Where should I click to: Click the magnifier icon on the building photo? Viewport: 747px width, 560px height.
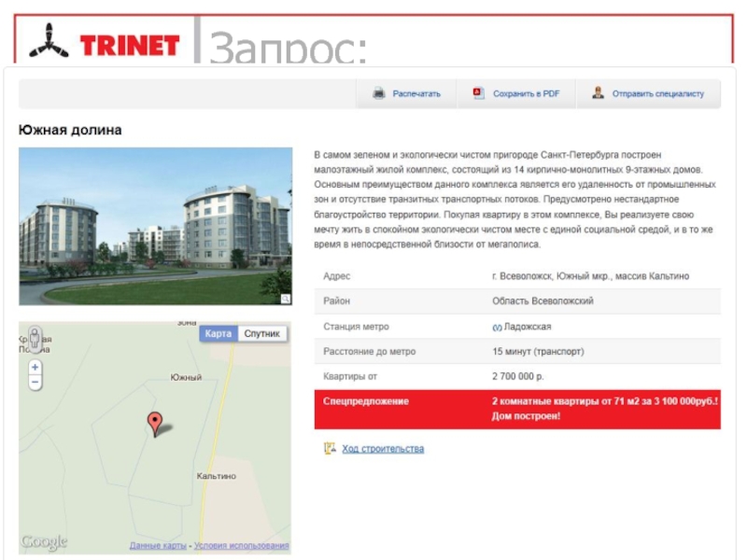[x=286, y=299]
